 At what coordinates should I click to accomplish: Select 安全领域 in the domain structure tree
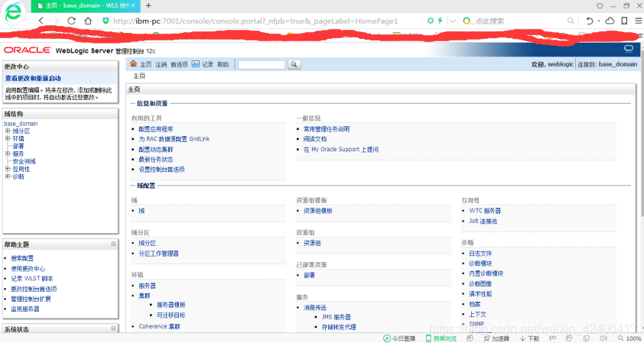click(24, 161)
